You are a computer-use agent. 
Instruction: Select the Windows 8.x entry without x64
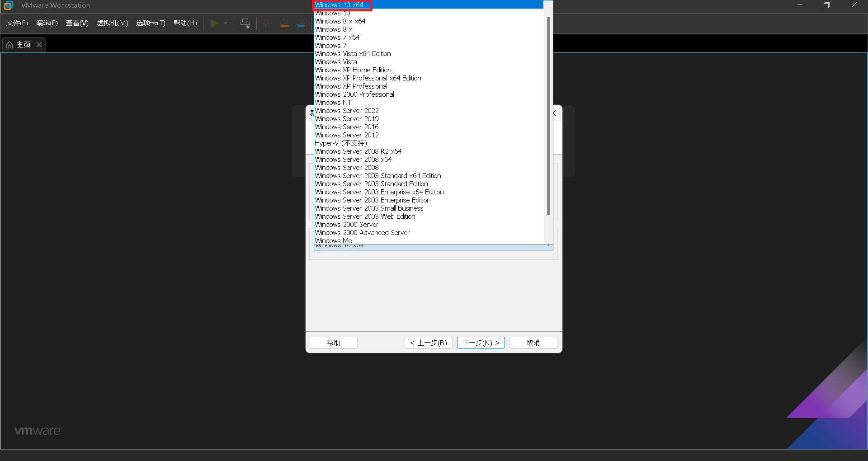tap(429, 29)
